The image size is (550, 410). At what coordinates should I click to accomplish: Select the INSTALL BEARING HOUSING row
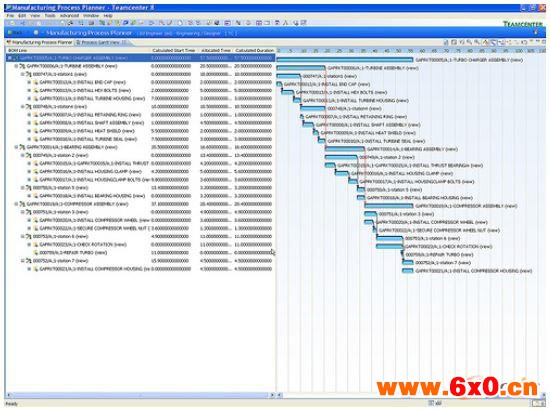tap(140, 196)
